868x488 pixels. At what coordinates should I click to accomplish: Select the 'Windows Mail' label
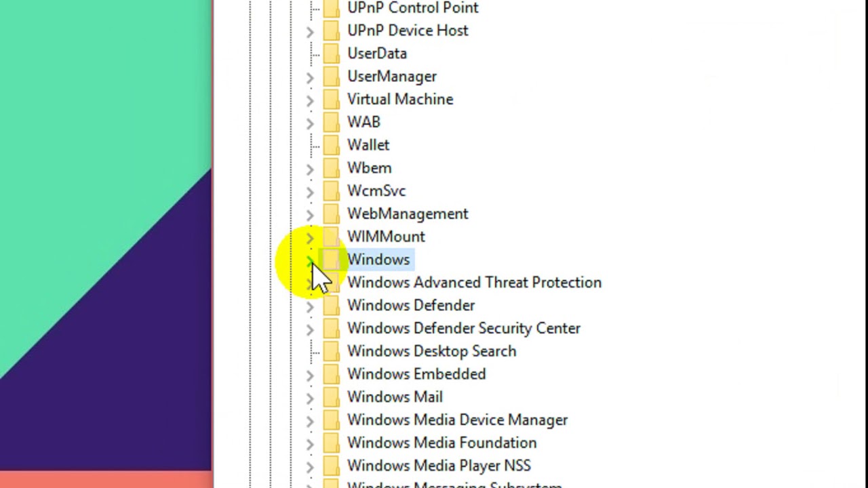click(x=395, y=397)
